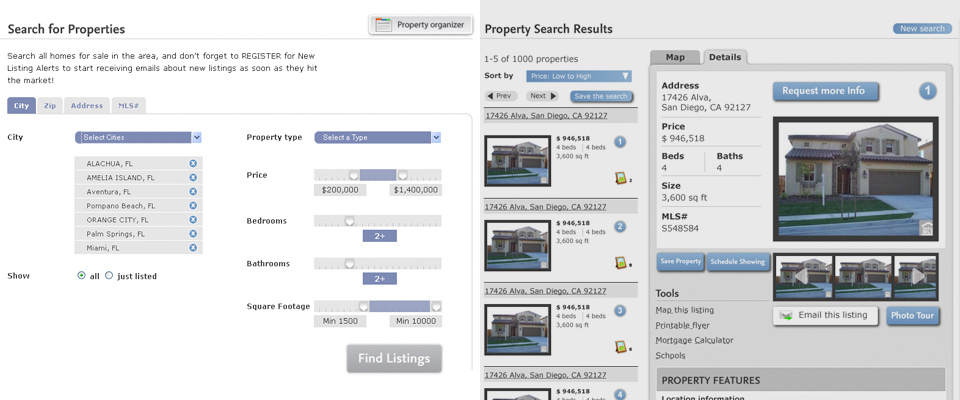
Task: Remove Miami, FL from city list
Action: coord(193,247)
